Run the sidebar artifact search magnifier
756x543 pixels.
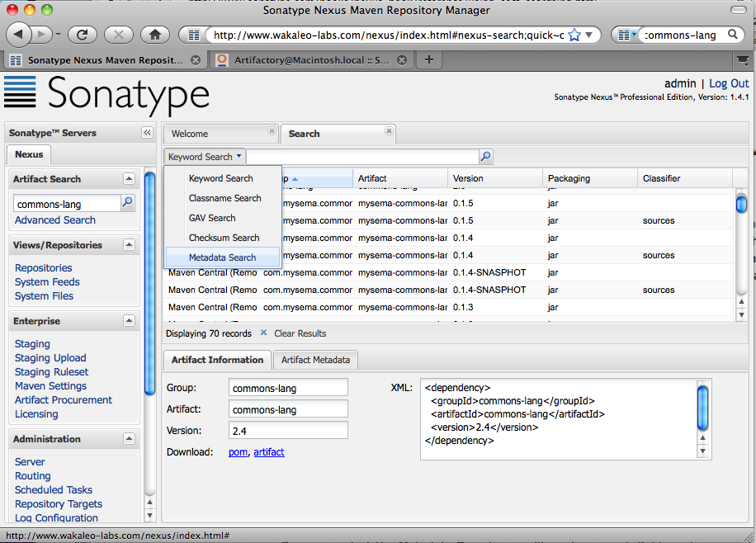[x=127, y=202]
